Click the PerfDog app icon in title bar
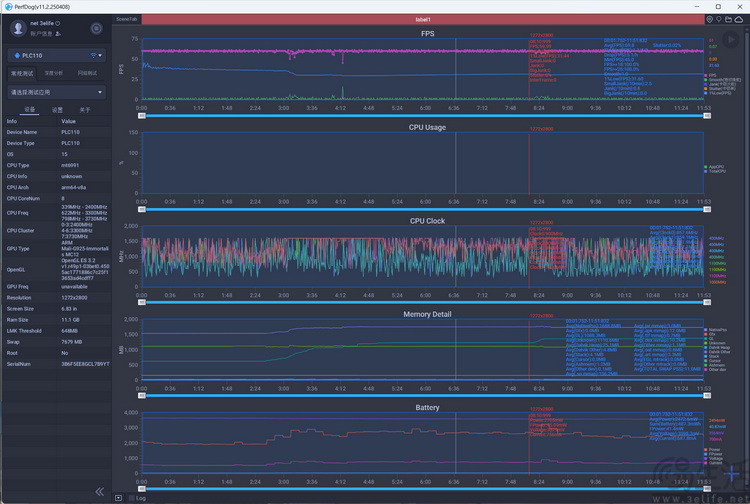This screenshot has width=750, height=504. [x=8, y=7]
